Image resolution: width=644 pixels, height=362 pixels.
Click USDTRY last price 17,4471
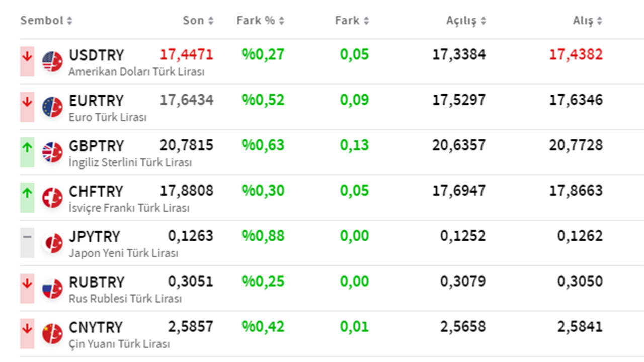pos(187,54)
